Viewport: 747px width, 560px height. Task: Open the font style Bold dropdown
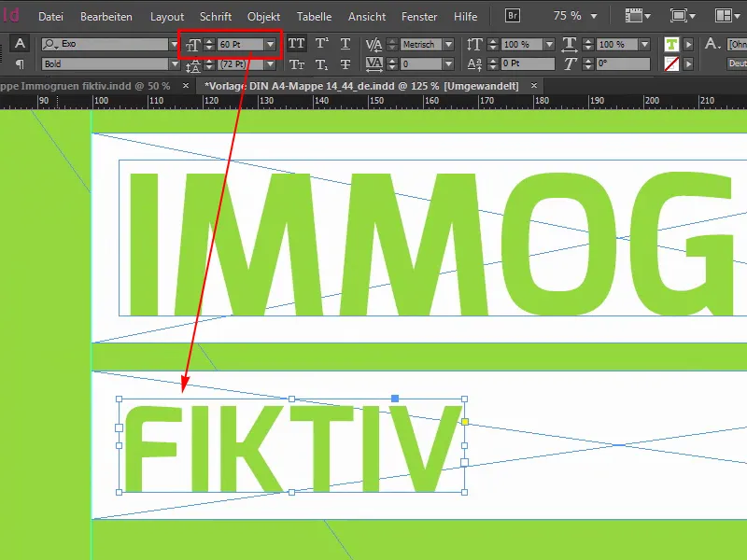coord(175,63)
